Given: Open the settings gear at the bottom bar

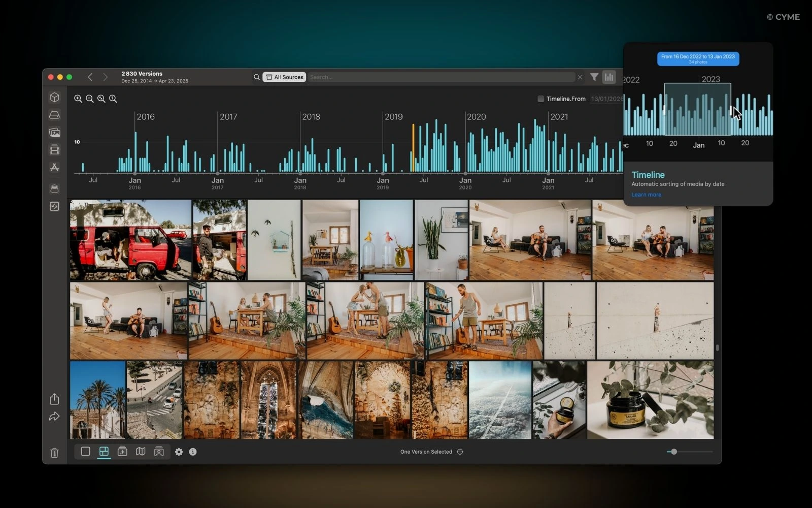Looking at the screenshot, I should [179, 452].
